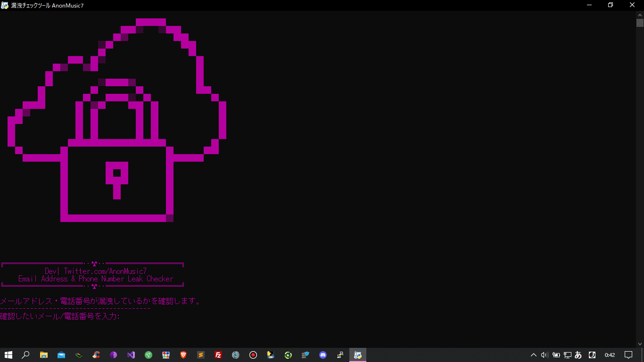Viewport: 644px width, 362px height.
Task: Switch the Japanese IME input mode
Action: (x=578, y=355)
